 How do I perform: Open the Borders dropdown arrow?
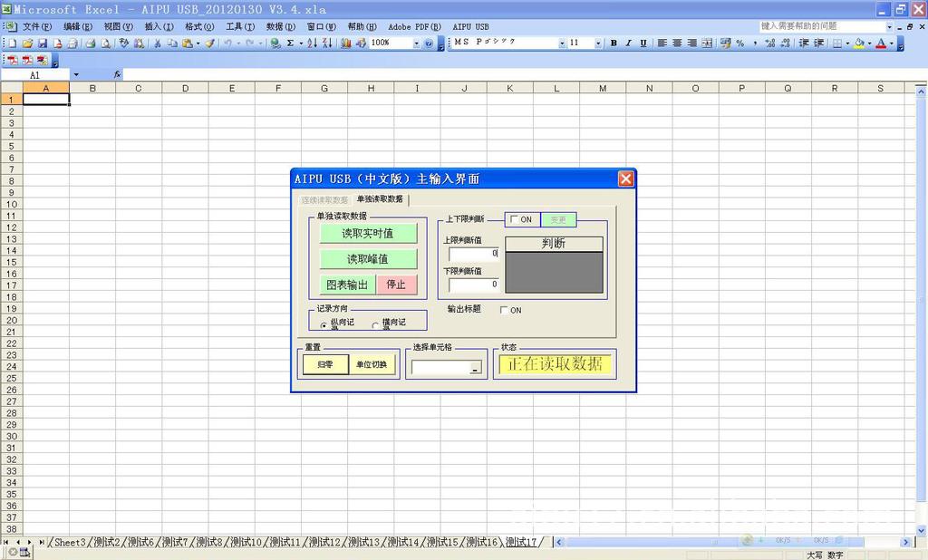click(847, 43)
